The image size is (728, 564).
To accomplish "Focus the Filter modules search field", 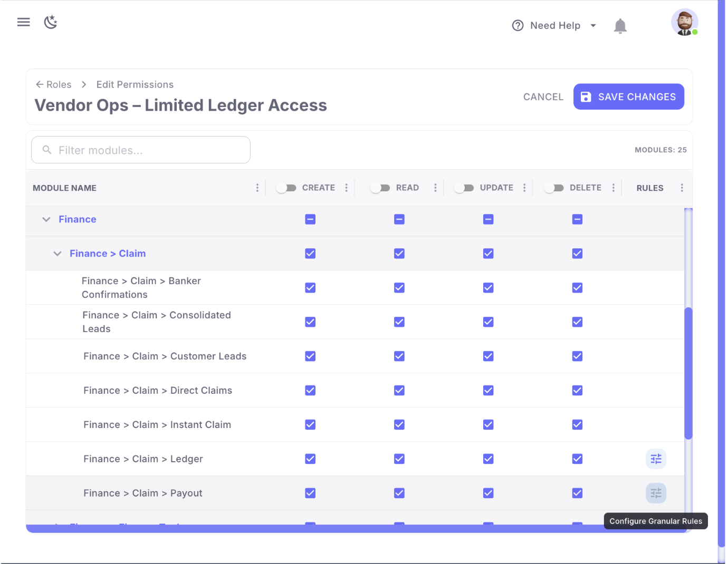I will coord(141,150).
